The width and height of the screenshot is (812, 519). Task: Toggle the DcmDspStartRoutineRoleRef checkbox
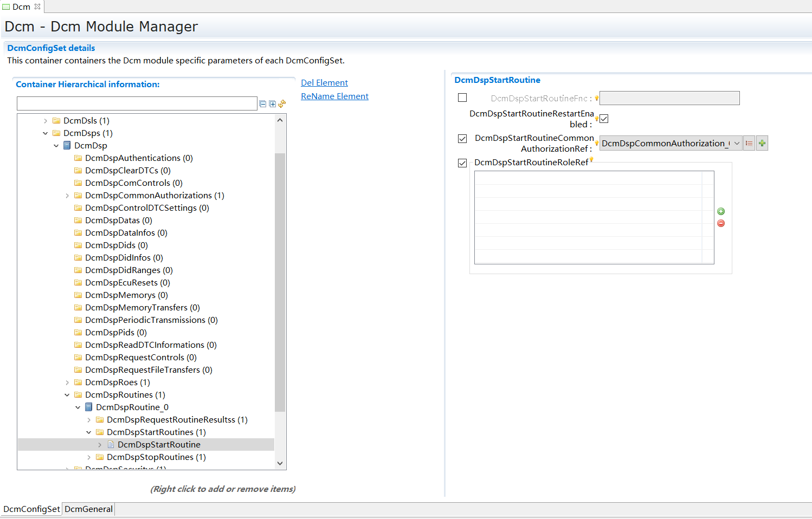[462, 163]
